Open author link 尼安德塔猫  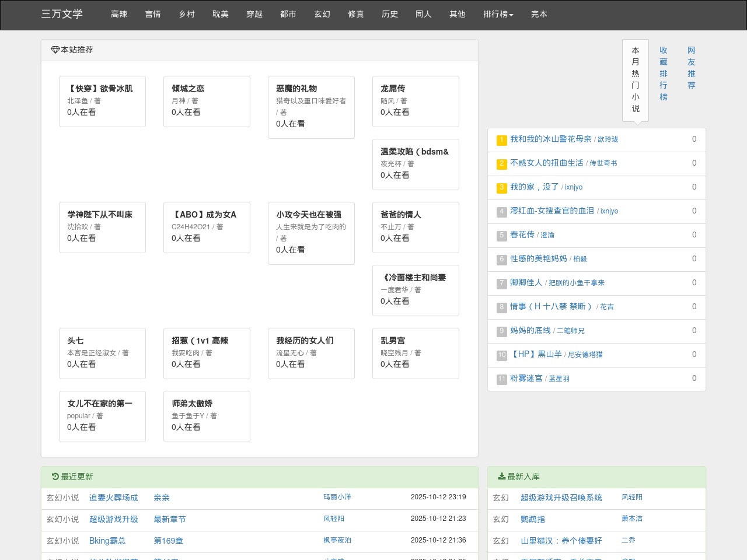pos(586,355)
